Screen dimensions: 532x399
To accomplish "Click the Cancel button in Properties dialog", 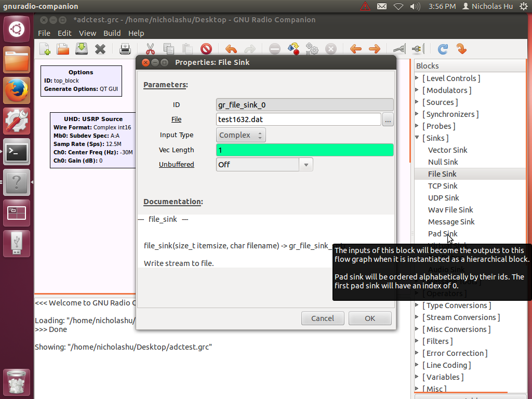I will (323, 318).
